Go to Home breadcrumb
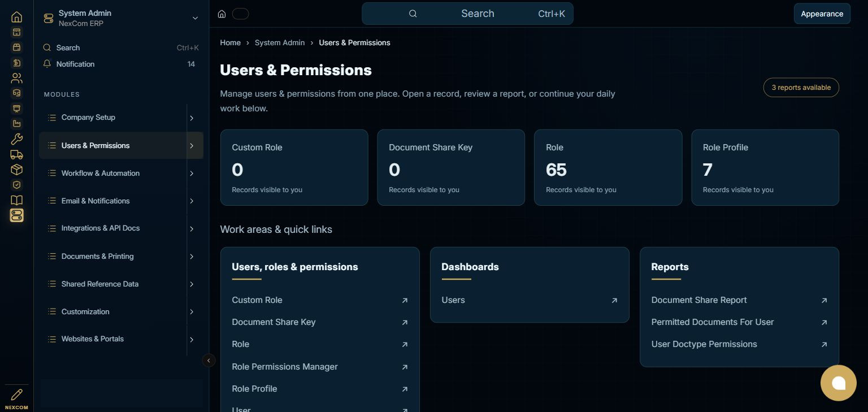This screenshot has height=412, width=868. tap(230, 42)
